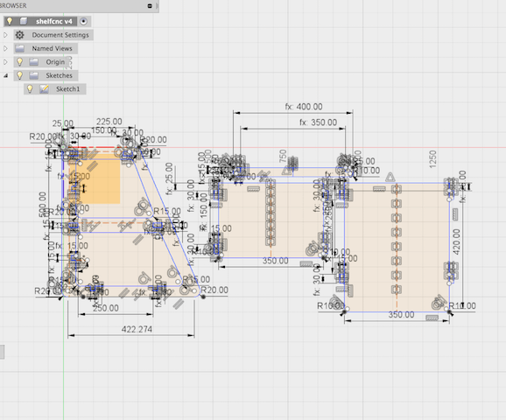Select the 225.00 dimension at top
The height and width of the screenshot is (420, 506).
pos(109,122)
